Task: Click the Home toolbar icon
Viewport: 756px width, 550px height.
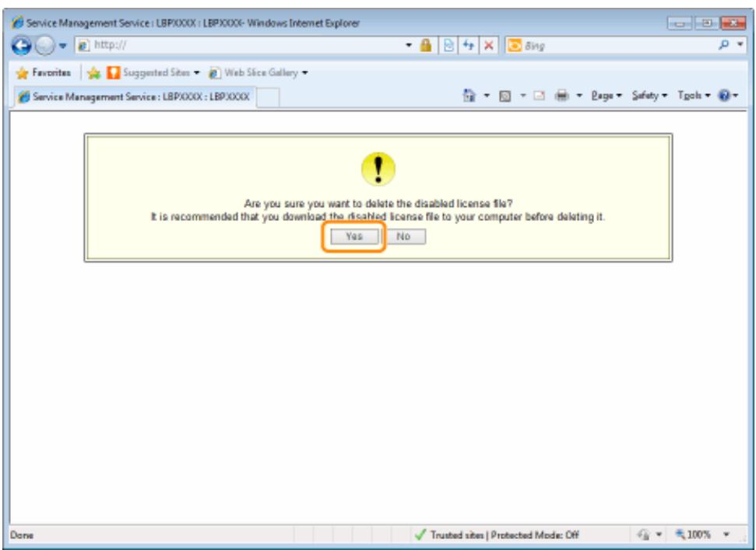Action: (469, 96)
